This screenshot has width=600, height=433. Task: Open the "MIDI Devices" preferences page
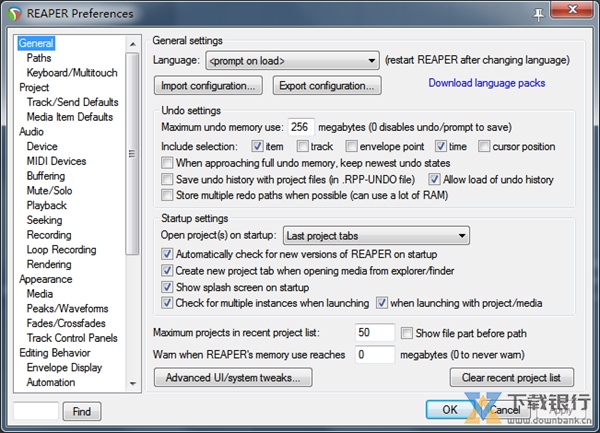click(x=56, y=161)
